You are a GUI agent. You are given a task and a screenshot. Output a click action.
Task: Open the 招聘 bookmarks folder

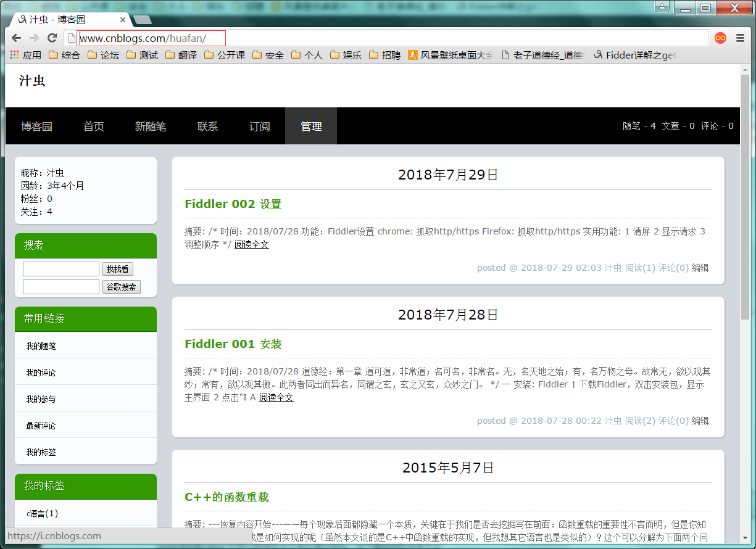tap(384, 55)
